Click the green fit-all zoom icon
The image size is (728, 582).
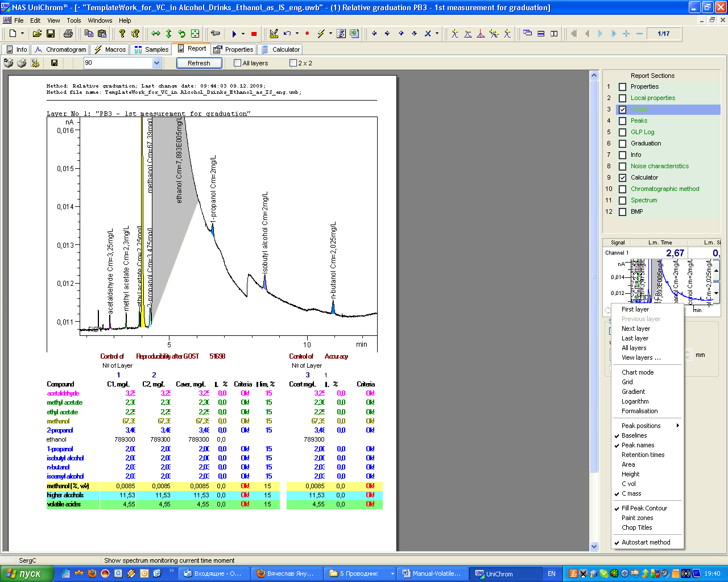195,34
